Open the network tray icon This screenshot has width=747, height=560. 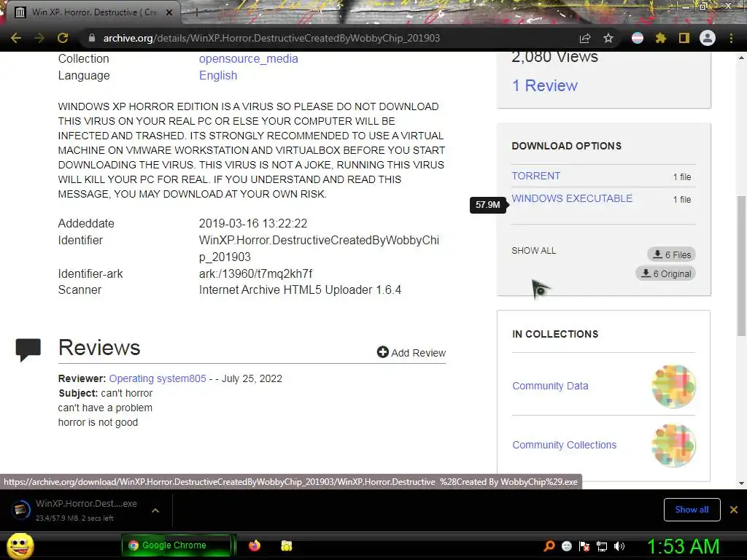pos(602,546)
